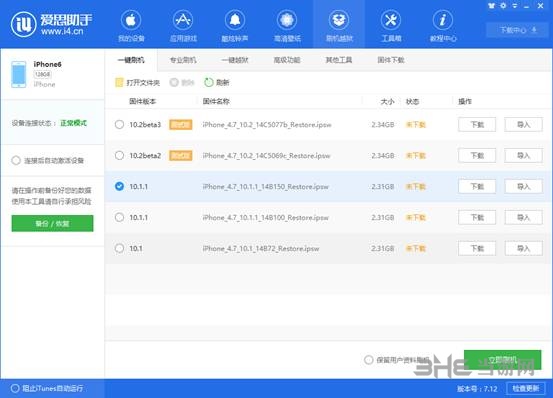Click iPhone_4.7_10.2_14C5077b_Restore.ipsw file name
This screenshot has height=398, width=553.
click(x=267, y=125)
